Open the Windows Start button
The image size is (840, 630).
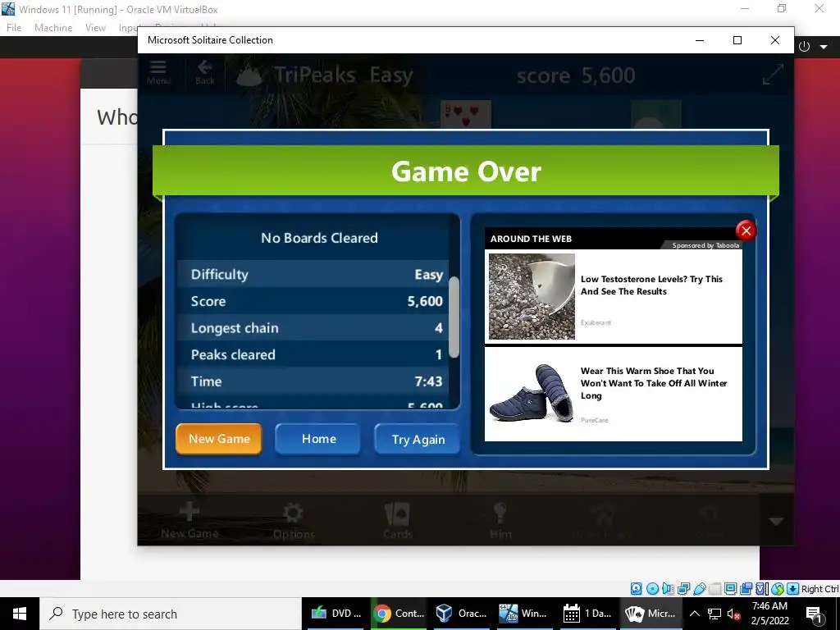coord(20,614)
